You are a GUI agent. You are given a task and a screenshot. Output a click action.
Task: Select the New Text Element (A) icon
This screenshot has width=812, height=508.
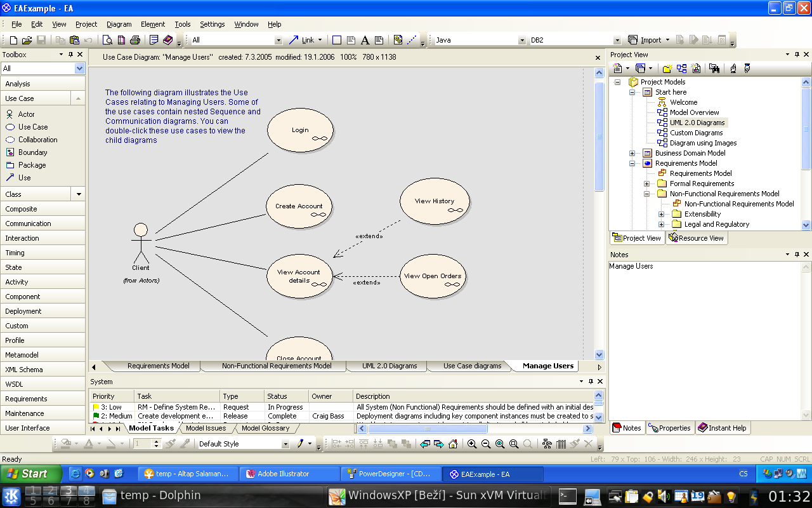pos(365,40)
